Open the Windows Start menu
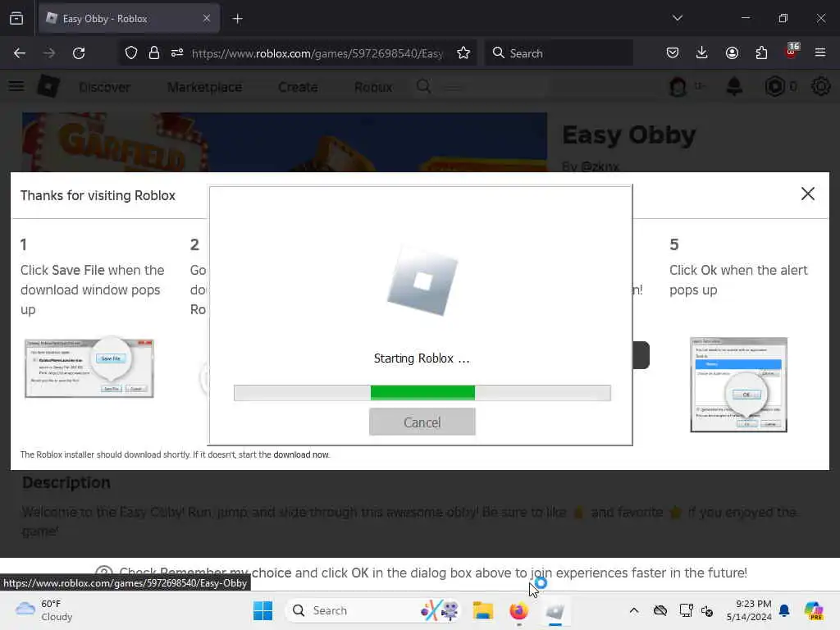 [x=262, y=610]
